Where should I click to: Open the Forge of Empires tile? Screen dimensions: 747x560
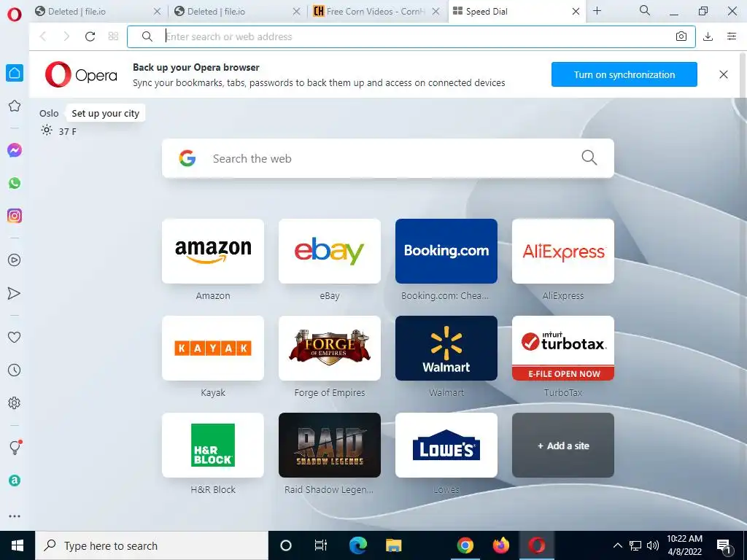[x=330, y=348]
